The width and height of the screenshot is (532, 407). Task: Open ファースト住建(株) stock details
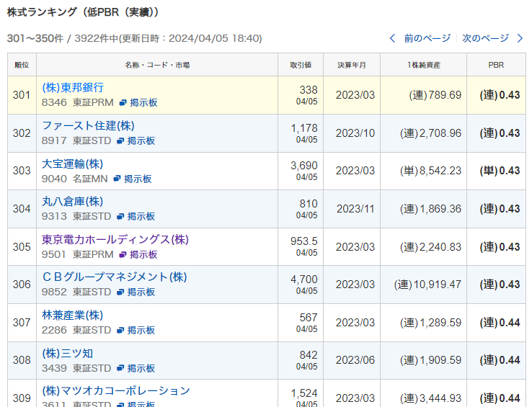coord(88,126)
